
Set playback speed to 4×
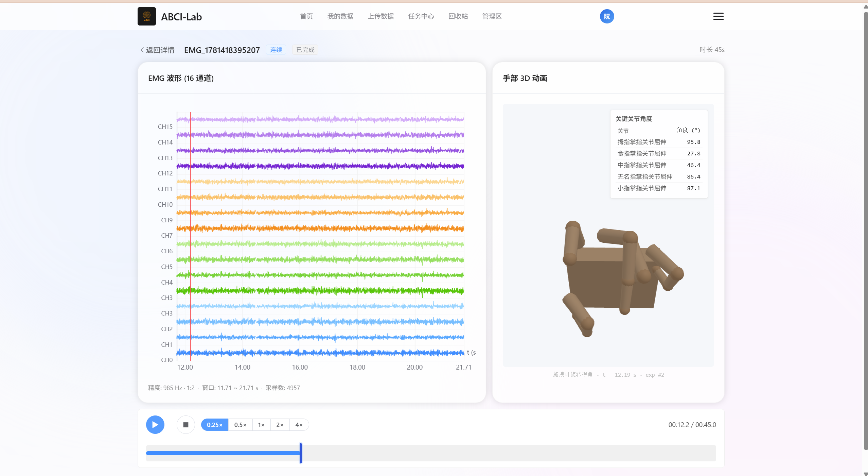tap(299, 425)
